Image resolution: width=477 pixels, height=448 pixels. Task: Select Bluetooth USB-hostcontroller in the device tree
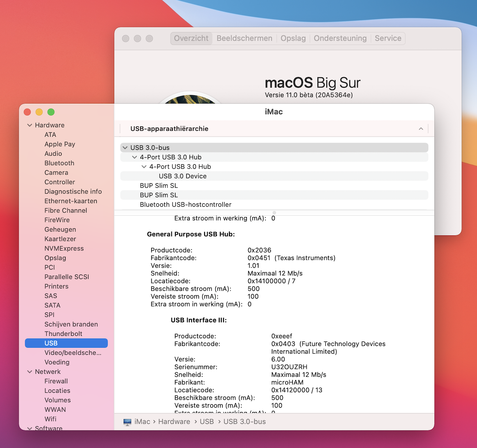click(x=274, y=205)
